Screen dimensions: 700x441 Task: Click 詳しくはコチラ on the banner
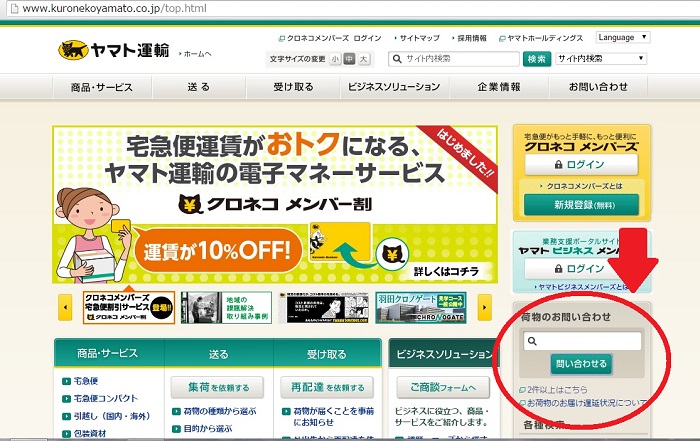tap(446, 271)
